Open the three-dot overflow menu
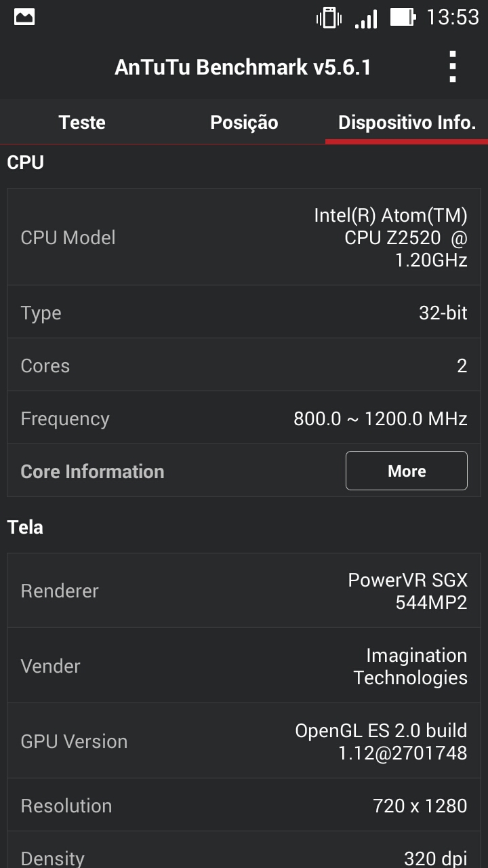This screenshot has height=868, width=488. [x=452, y=67]
